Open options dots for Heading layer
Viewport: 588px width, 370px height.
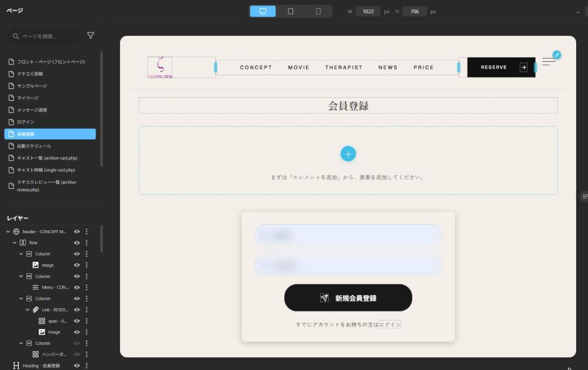click(x=86, y=366)
